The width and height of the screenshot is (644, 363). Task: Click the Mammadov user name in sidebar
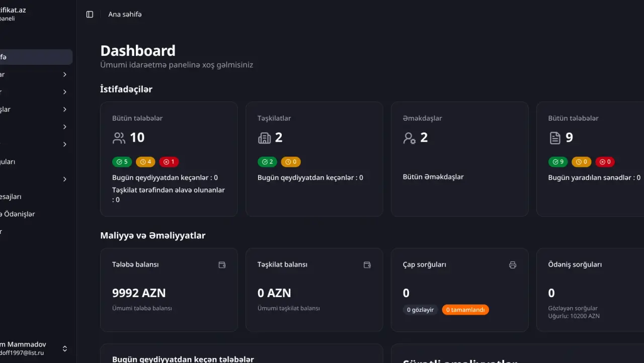point(23,344)
